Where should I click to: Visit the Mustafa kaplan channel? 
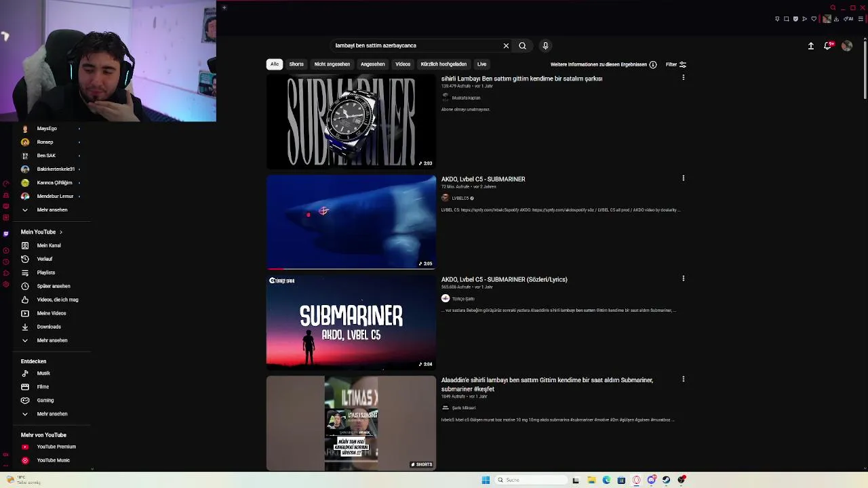pos(466,98)
